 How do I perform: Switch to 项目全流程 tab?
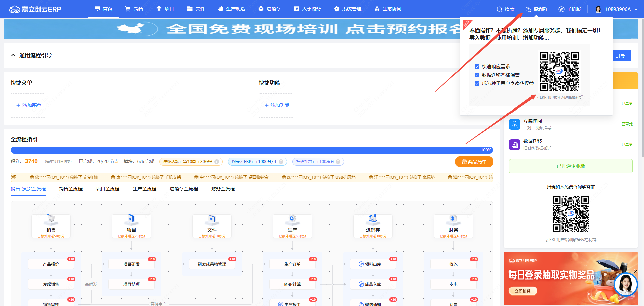[108, 189]
